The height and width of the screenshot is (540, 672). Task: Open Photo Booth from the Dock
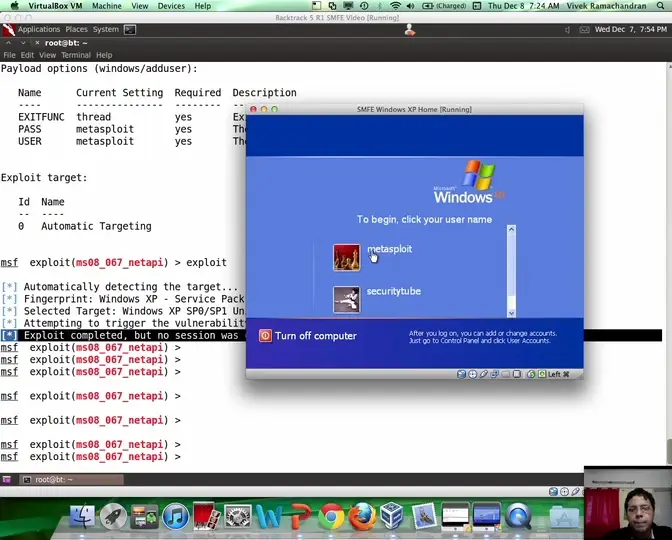point(206,516)
